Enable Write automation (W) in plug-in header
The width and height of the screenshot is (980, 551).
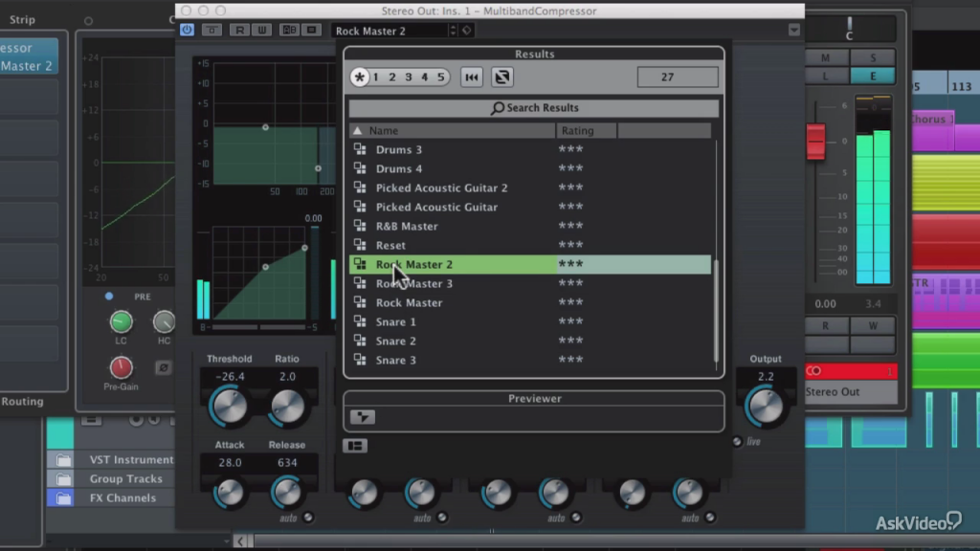coord(262,30)
